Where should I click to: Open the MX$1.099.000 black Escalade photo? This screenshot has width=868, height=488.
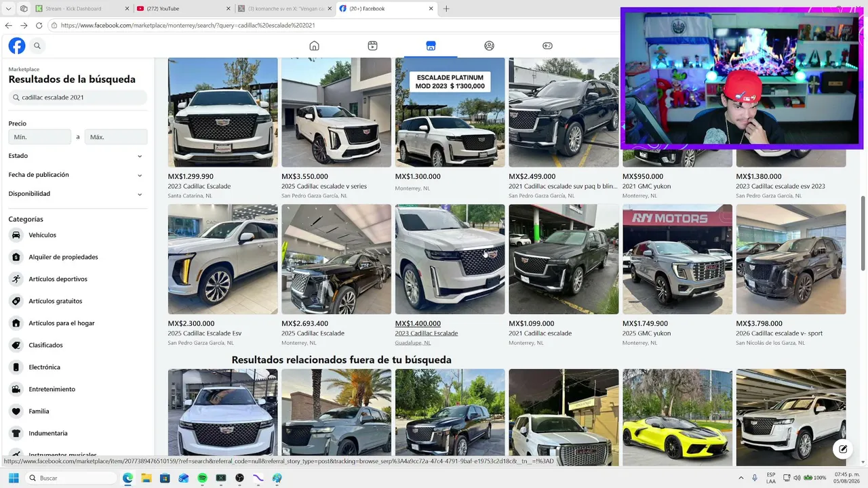[564, 260]
